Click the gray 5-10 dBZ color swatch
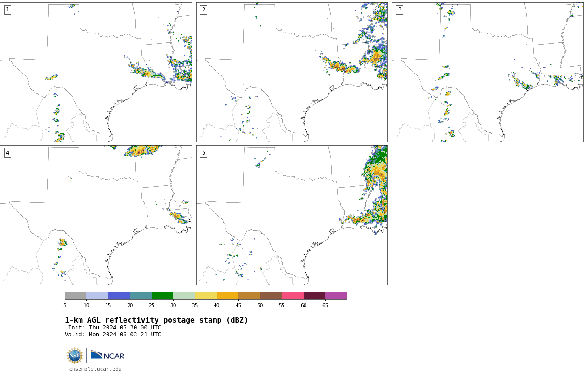 (x=76, y=296)
